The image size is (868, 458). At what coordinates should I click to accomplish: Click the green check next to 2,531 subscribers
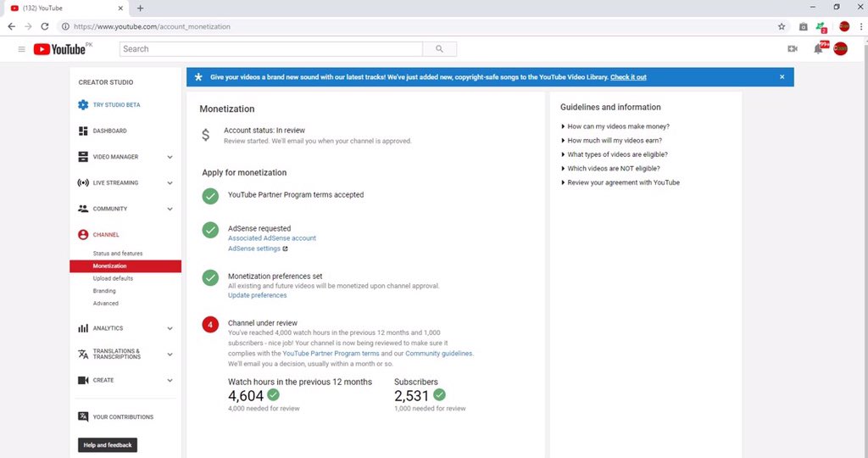click(440, 394)
